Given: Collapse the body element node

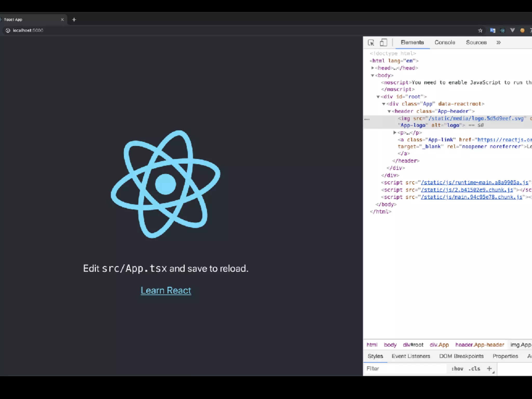Looking at the screenshot, I should click(373, 75).
